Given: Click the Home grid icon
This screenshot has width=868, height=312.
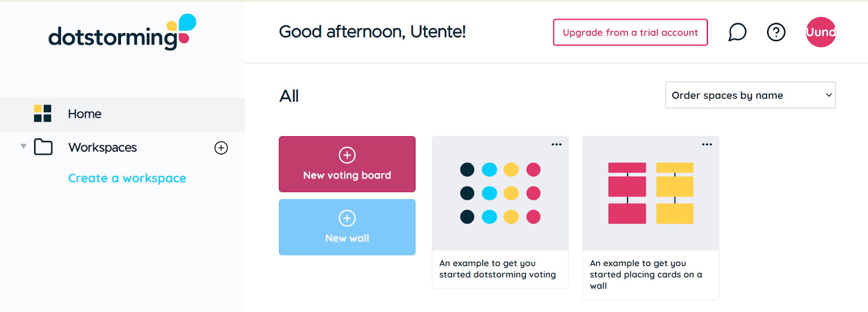Looking at the screenshot, I should pyautogui.click(x=42, y=113).
